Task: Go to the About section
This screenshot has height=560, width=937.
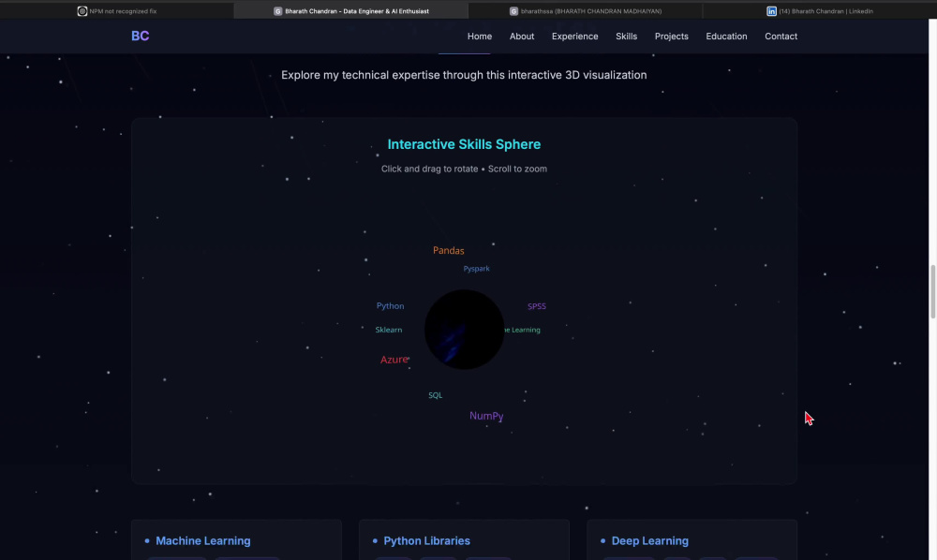Action: 522,37
